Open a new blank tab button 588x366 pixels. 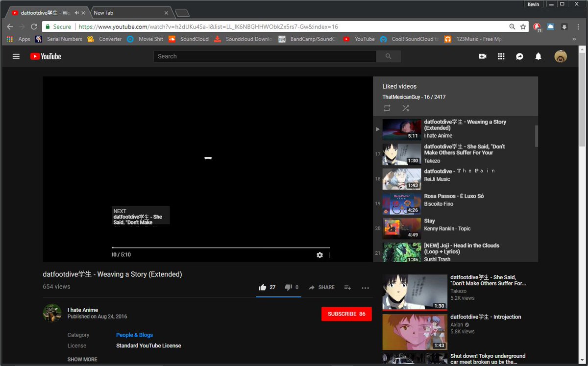tap(182, 13)
